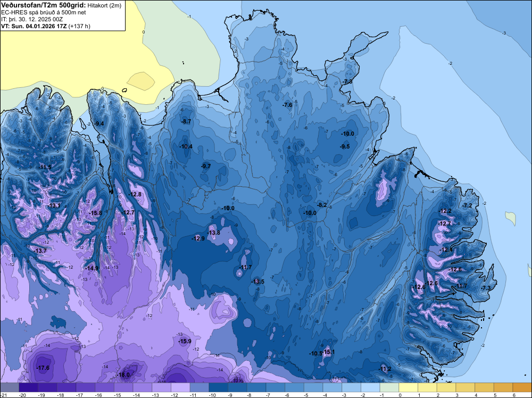
Task: Click the 'IT: þri. 30. 12. 2025 00Z' initialization time
Action: coord(32,19)
